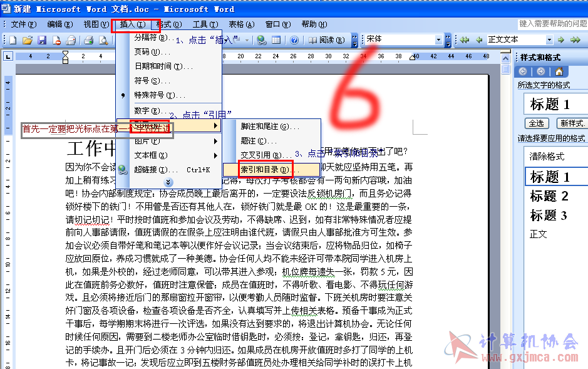The width and height of the screenshot is (588, 369).
Task: Promote to heading 1 double-left arrow
Action: pyautogui.click(x=465, y=39)
